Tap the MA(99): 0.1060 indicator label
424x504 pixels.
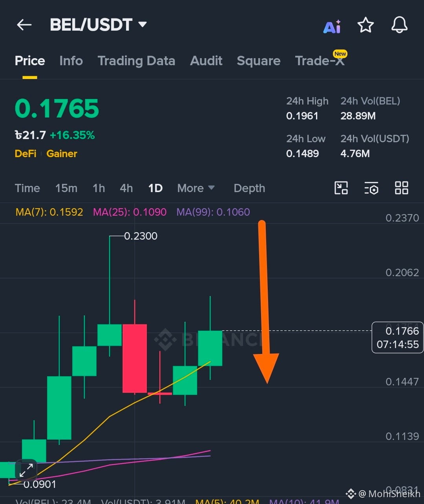tap(213, 212)
